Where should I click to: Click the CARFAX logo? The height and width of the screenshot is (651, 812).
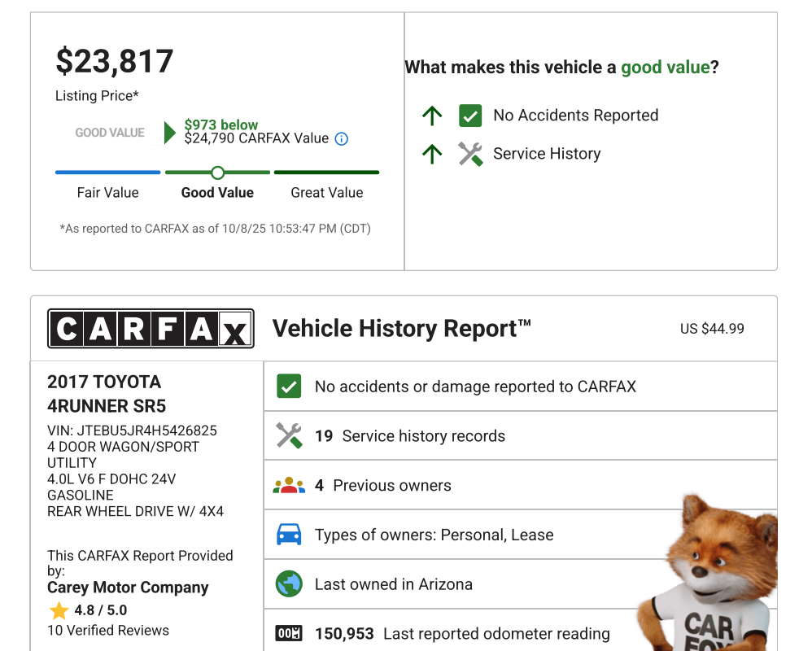(x=151, y=329)
